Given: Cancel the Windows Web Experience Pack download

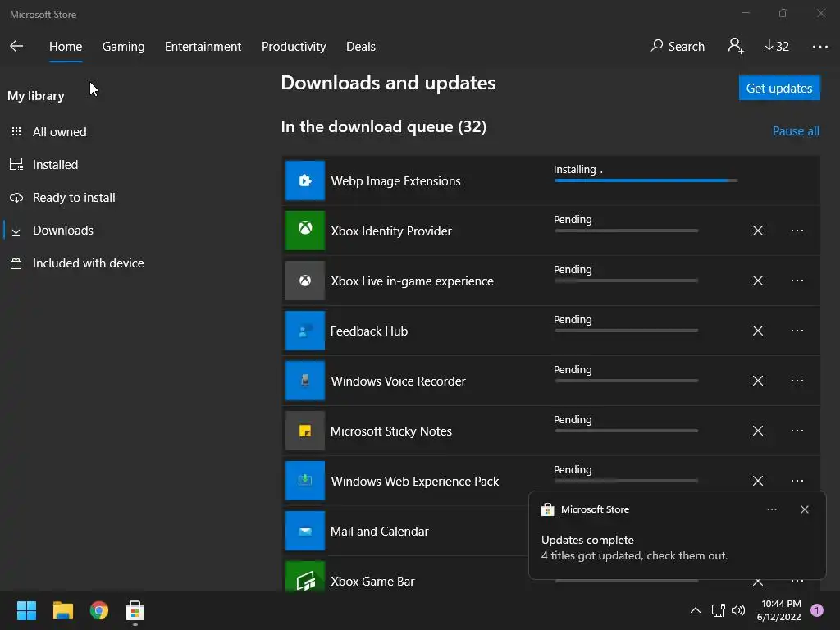Looking at the screenshot, I should (x=757, y=481).
